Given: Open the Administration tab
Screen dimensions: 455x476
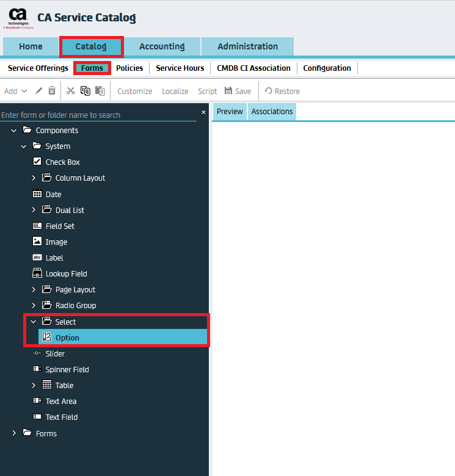Looking at the screenshot, I should click(247, 46).
